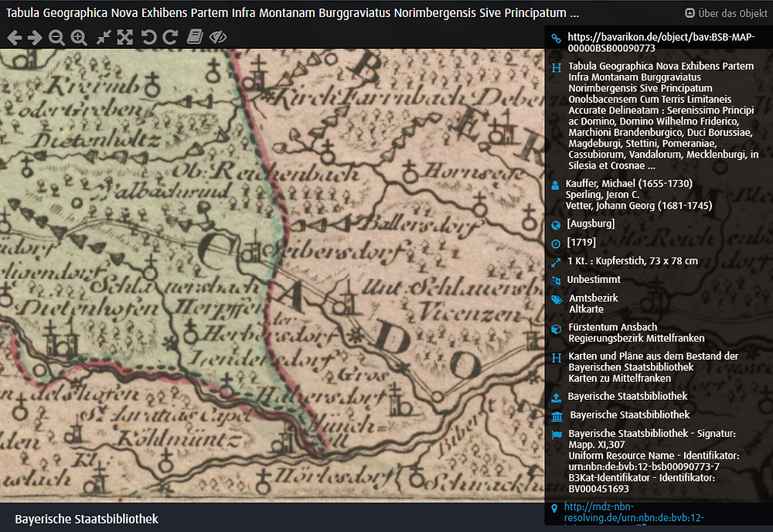Viewport: 773px width, 532px height.
Task: Select the keyword Altkarte
Action: [586, 309]
